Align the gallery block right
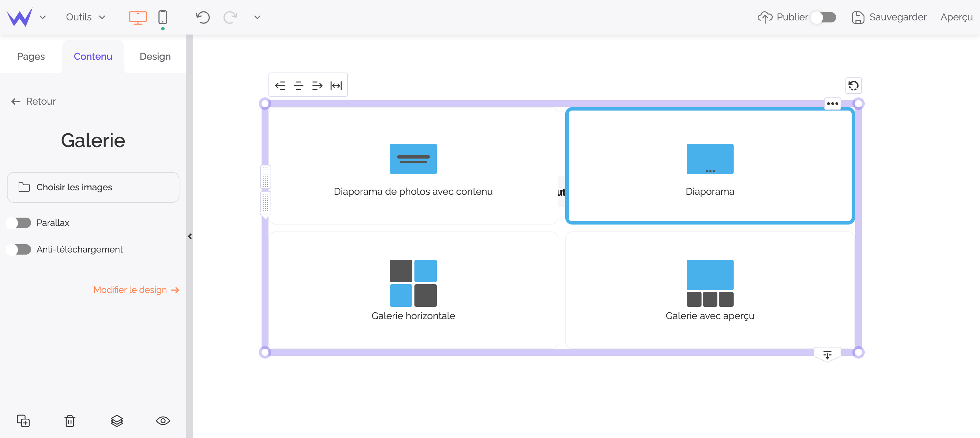Image resolution: width=980 pixels, height=438 pixels. [317, 85]
